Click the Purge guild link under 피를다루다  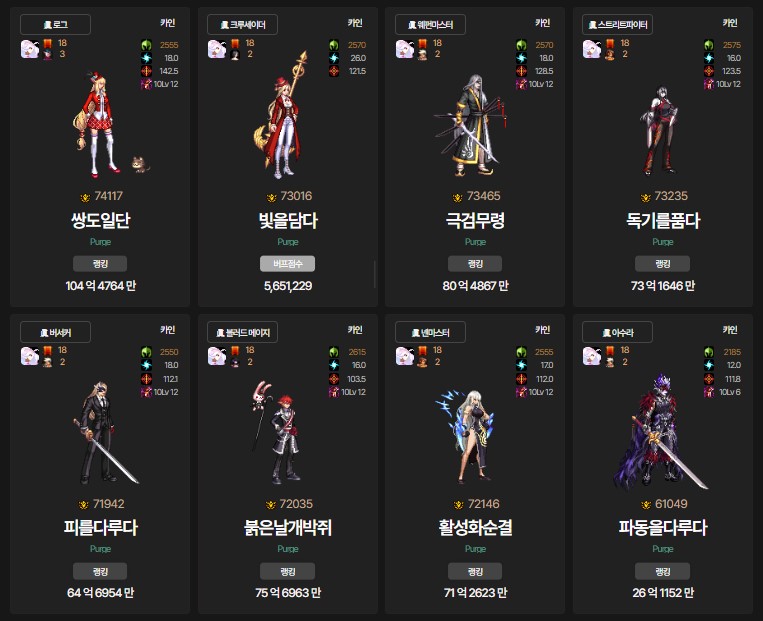coord(100,549)
